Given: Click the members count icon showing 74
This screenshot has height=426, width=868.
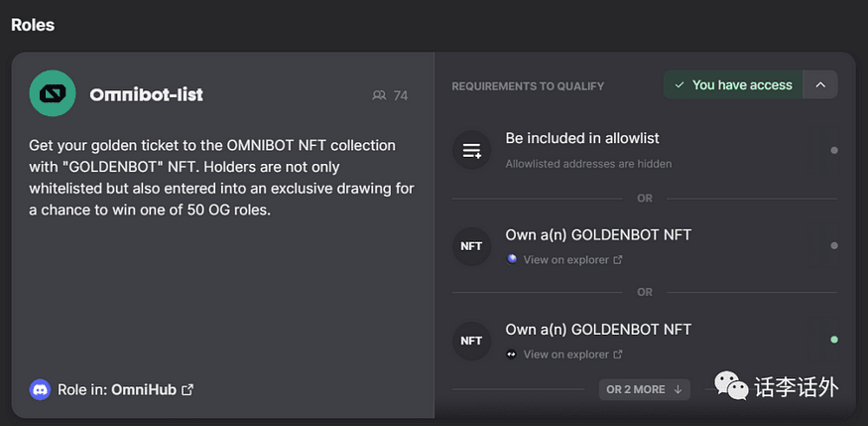Looking at the screenshot, I should click(x=379, y=96).
